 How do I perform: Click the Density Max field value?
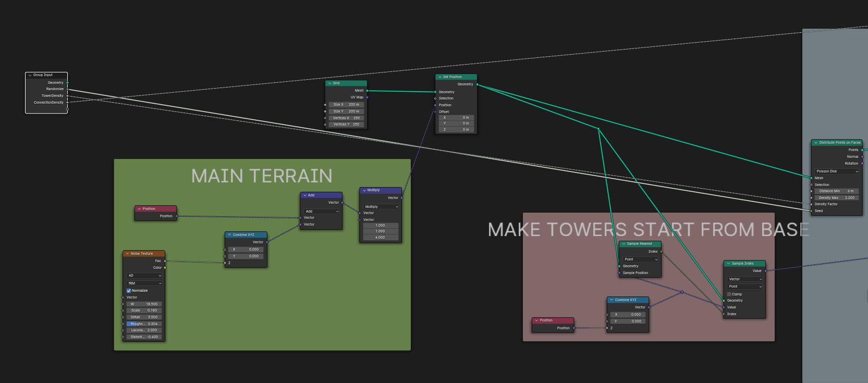pyautogui.click(x=836, y=198)
